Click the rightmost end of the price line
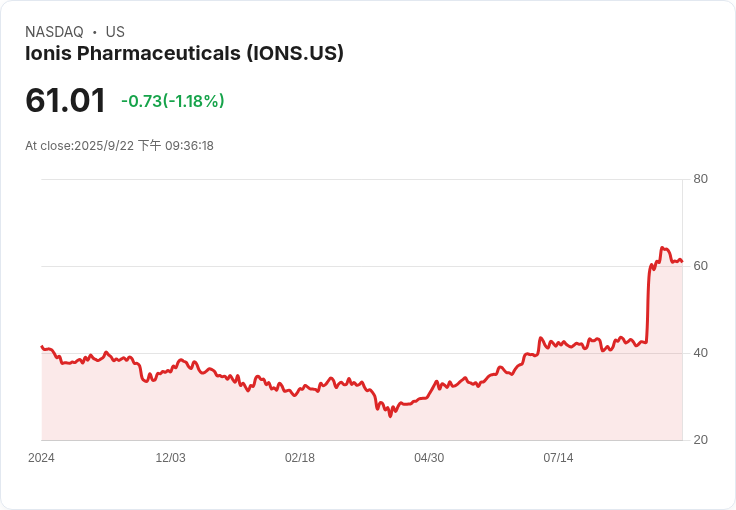Viewport: 736px width, 510px height. pos(682,262)
